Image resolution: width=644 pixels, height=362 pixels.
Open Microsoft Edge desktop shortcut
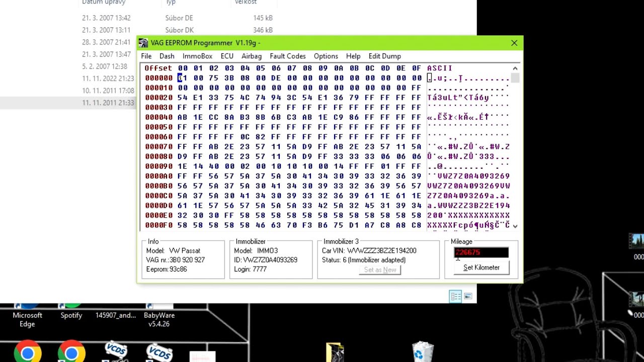[27, 315]
